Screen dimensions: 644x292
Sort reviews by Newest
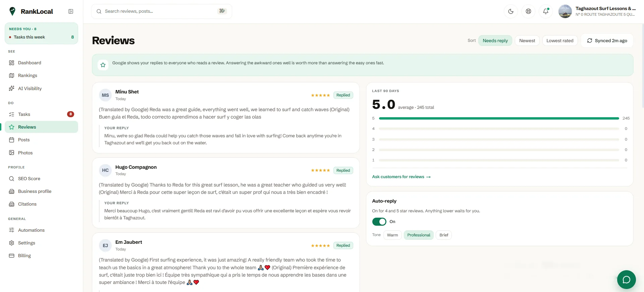click(527, 41)
